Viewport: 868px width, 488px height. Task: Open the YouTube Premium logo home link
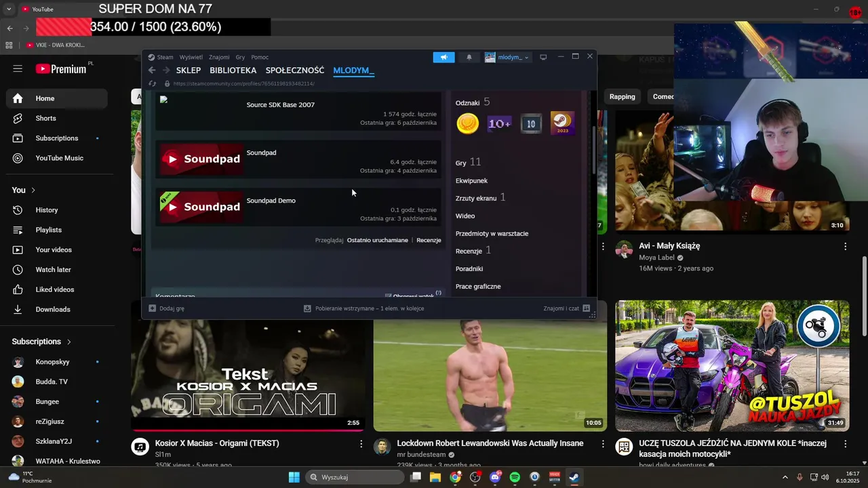(61, 68)
